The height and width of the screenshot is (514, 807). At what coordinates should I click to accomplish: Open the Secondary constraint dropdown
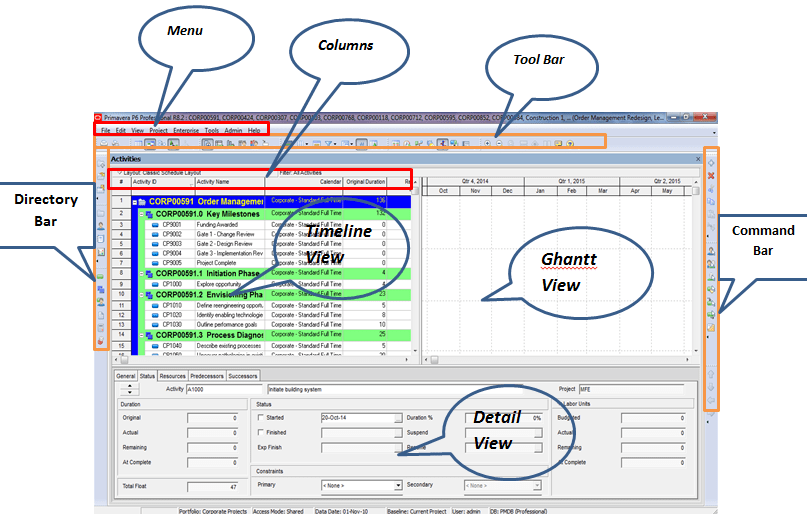[x=537, y=485]
